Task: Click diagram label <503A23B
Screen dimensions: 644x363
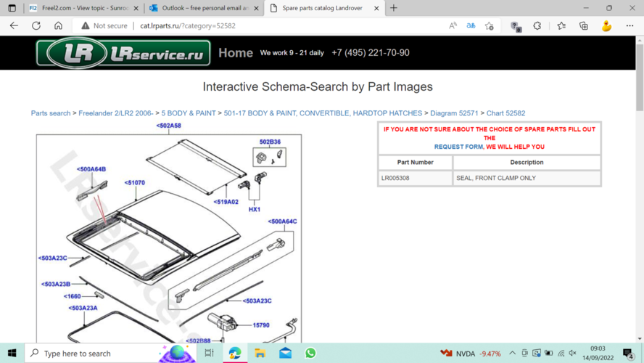Action: click(55, 284)
